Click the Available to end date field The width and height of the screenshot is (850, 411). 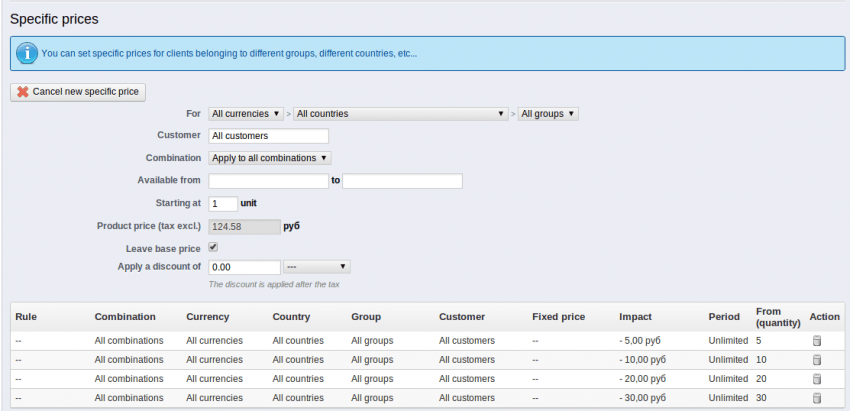coord(402,181)
